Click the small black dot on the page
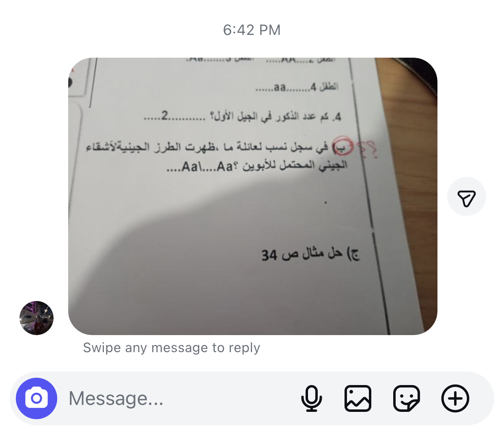The height and width of the screenshot is (435, 504). [325, 202]
